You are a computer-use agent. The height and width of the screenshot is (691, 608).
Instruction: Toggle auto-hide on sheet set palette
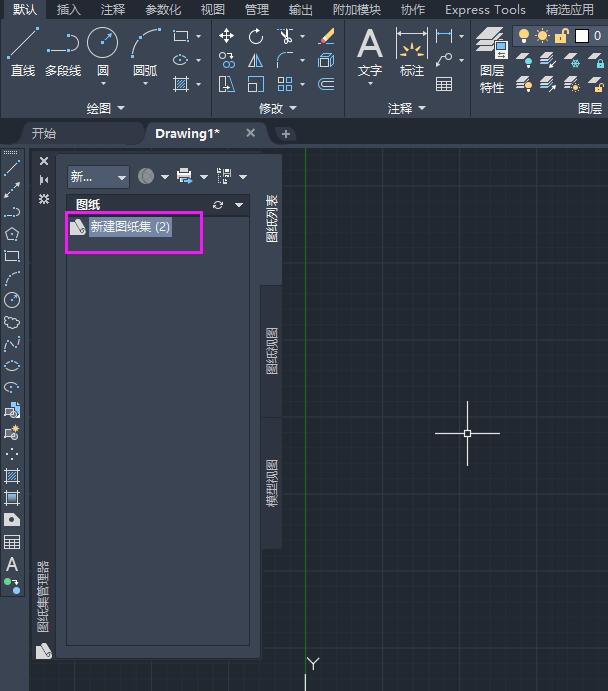(x=44, y=180)
